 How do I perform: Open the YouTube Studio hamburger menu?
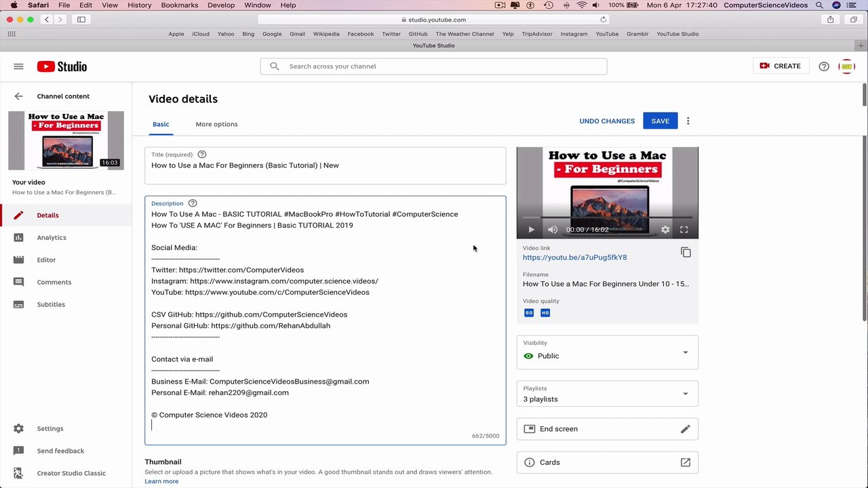tap(18, 66)
